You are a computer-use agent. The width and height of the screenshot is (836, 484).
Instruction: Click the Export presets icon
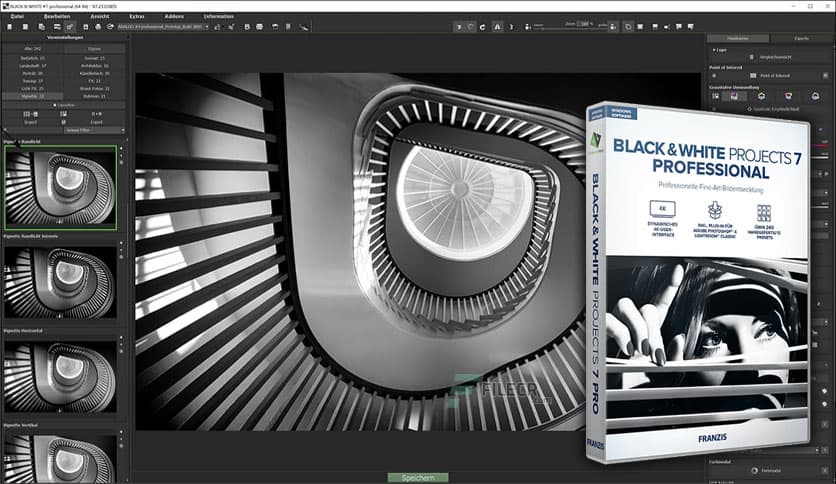pos(97,114)
